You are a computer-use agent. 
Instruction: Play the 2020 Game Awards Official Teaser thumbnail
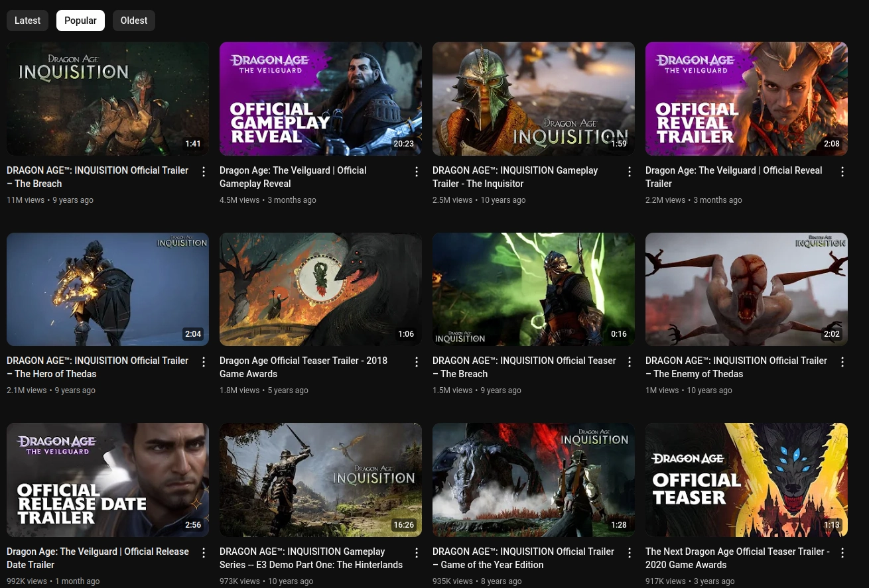pyautogui.click(x=746, y=480)
